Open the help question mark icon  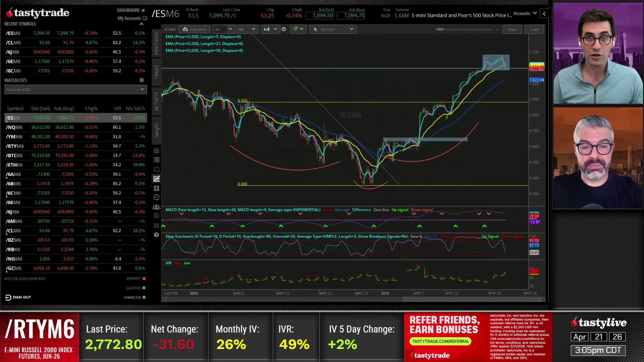(x=156, y=235)
